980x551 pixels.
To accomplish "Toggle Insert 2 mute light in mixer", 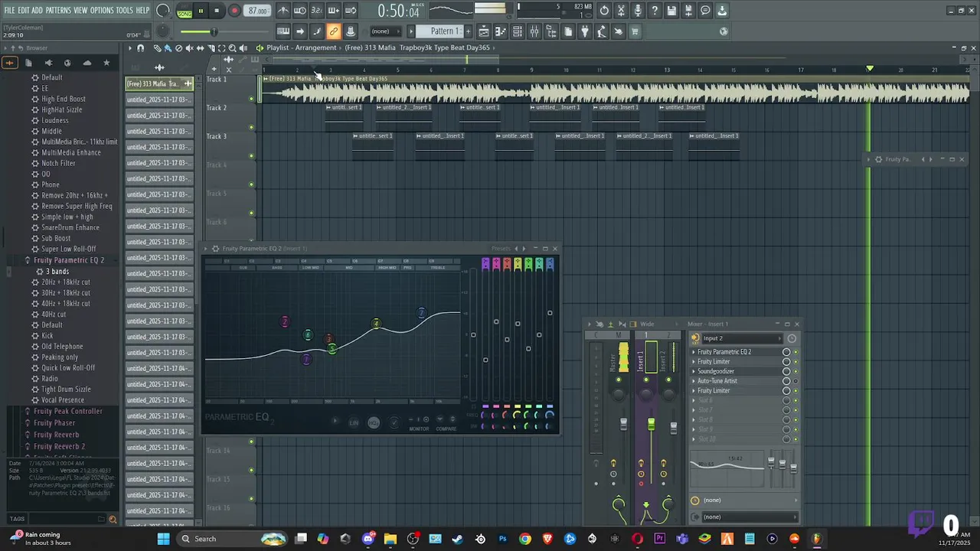I will [668, 380].
